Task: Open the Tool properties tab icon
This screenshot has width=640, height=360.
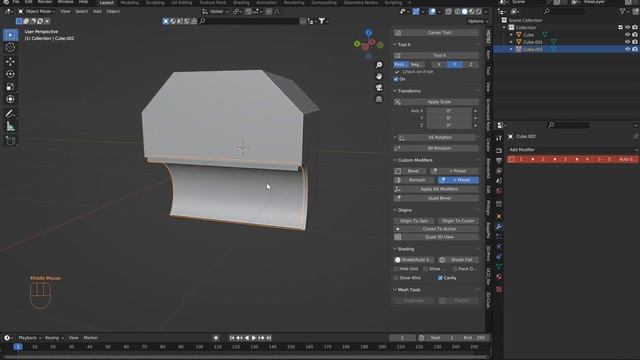Action: click(499, 138)
